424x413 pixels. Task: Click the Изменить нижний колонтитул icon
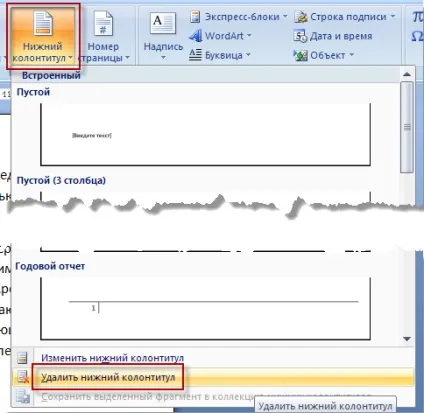coord(22,358)
